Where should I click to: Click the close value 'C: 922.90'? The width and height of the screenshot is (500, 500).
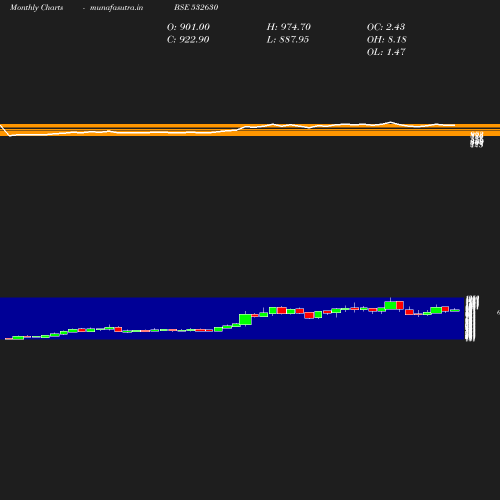(x=188, y=40)
